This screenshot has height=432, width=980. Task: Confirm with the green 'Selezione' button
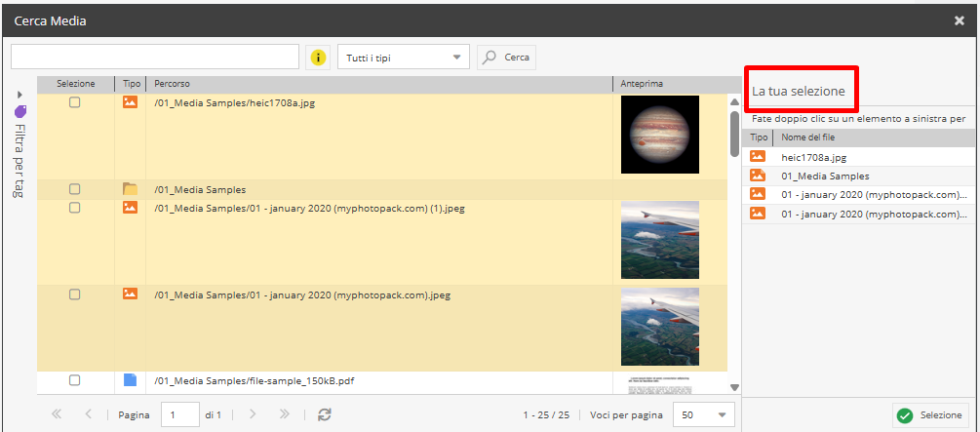[x=931, y=415]
